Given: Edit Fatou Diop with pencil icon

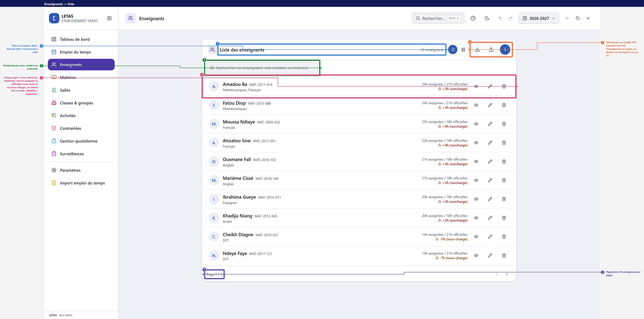Looking at the screenshot, I should (490, 105).
